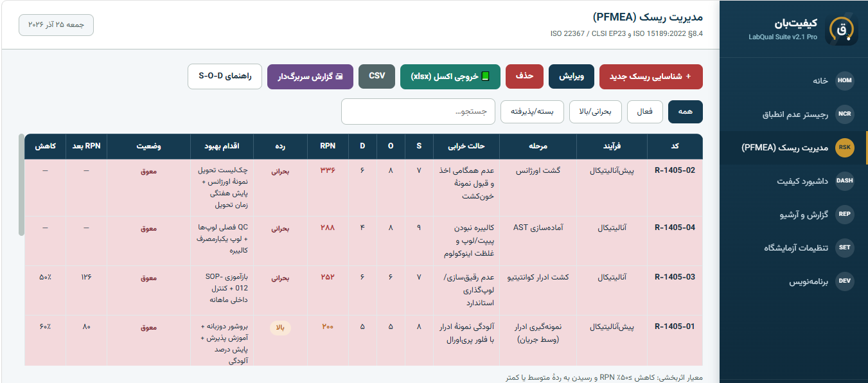The width and height of the screenshot is (868, 383).
Task: Click the بالا badge in row R-1405-01
Action: [280, 328]
